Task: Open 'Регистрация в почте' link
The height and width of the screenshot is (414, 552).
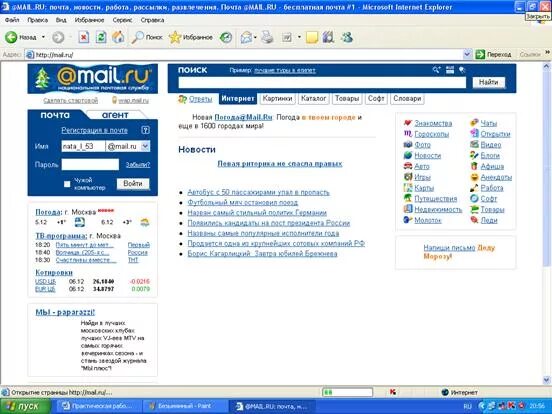Action: [x=94, y=130]
